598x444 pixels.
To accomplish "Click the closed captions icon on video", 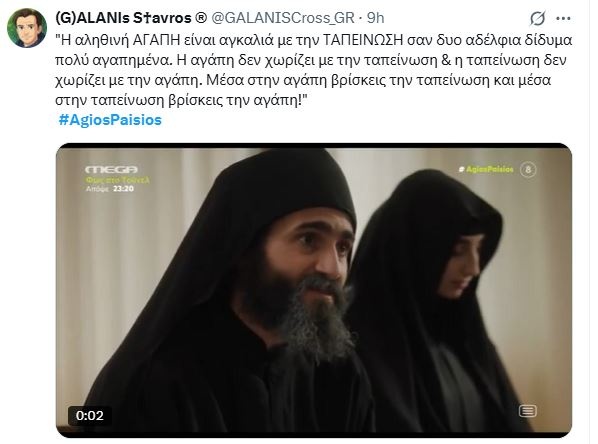I will pos(527,411).
